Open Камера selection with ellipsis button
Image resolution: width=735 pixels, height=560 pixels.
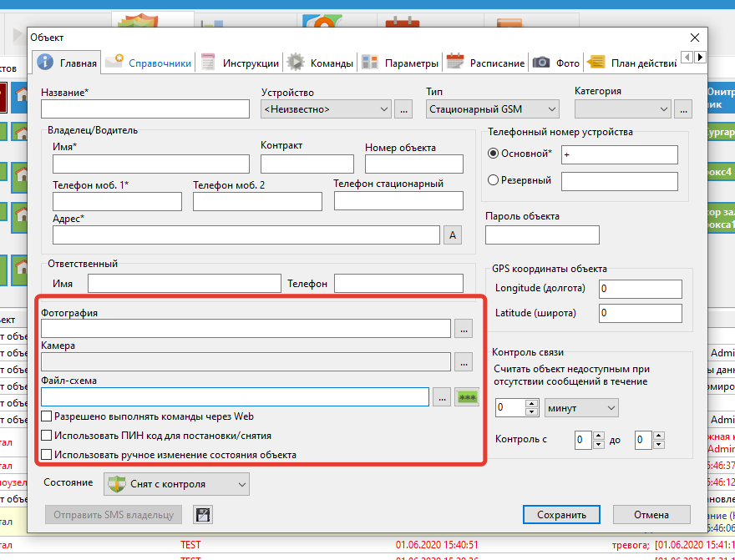[x=463, y=362]
